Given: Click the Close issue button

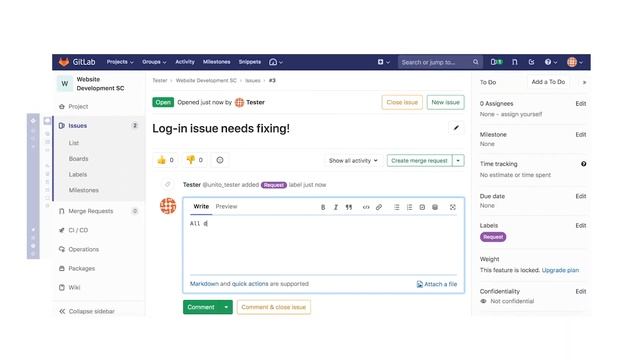Looking at the screenshot, I should (x=402, y=102).
